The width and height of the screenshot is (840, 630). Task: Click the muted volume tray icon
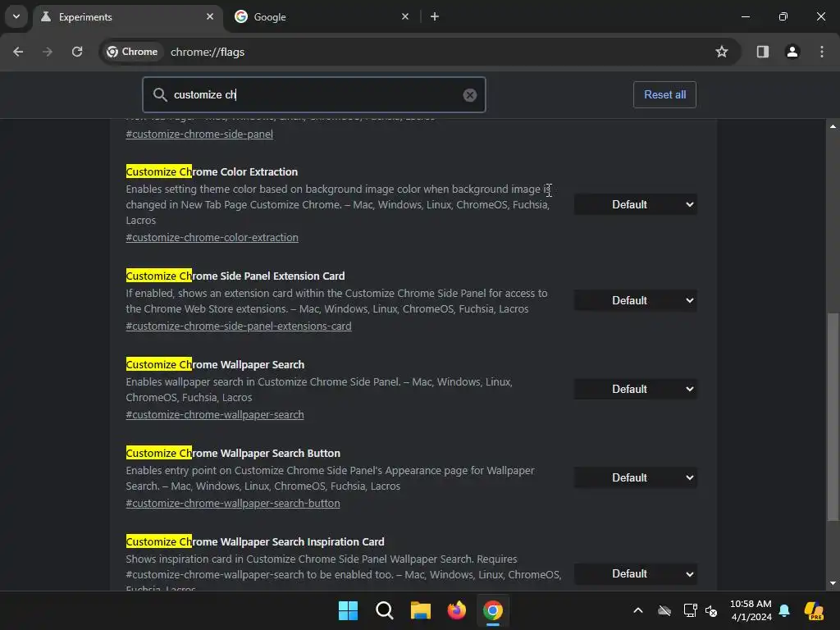pyautogui.click(x=711, y=610)
